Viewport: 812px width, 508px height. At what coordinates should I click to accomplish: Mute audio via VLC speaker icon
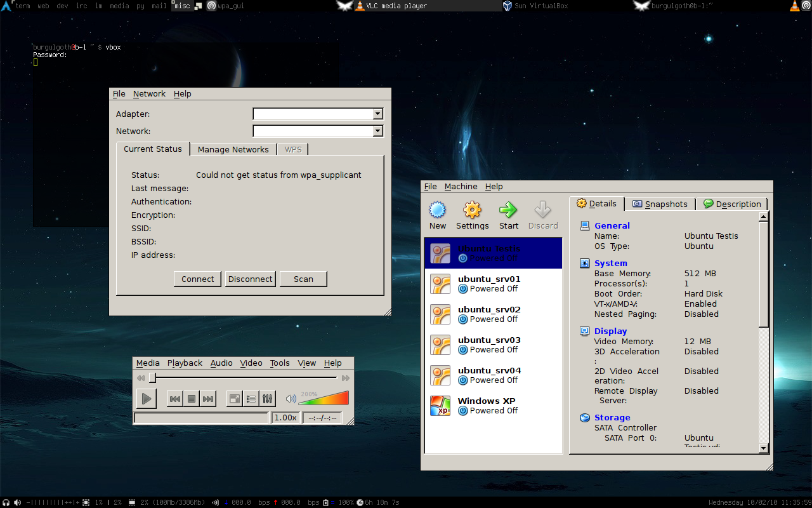[x=291, y=399]
